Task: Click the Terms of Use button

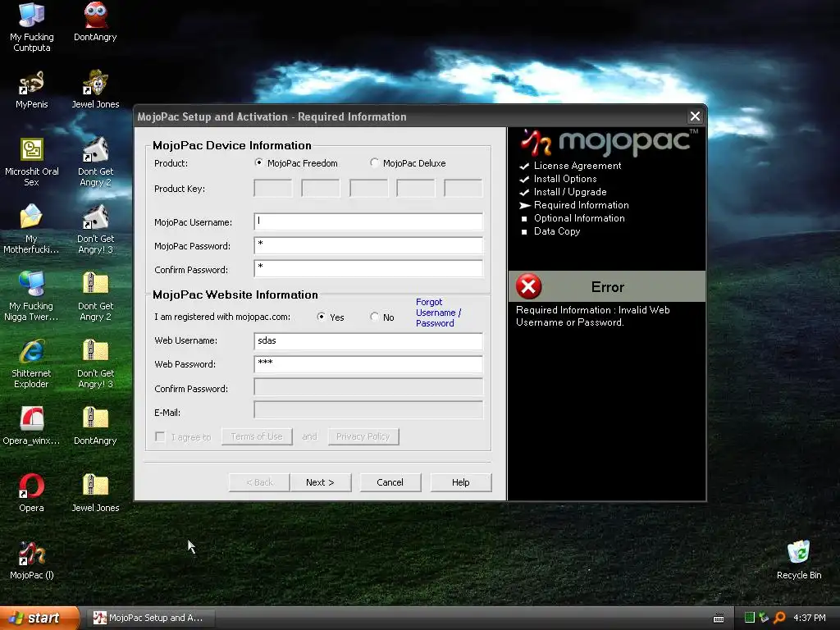Action: 257,436
